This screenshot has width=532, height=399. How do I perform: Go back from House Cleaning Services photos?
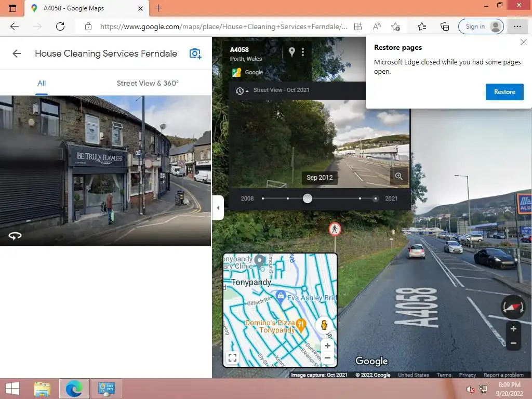click(17, 54)
